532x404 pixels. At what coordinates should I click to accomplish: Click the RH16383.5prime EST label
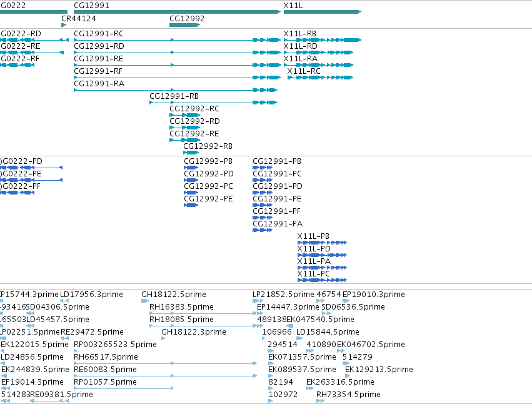tap(181, 307)
